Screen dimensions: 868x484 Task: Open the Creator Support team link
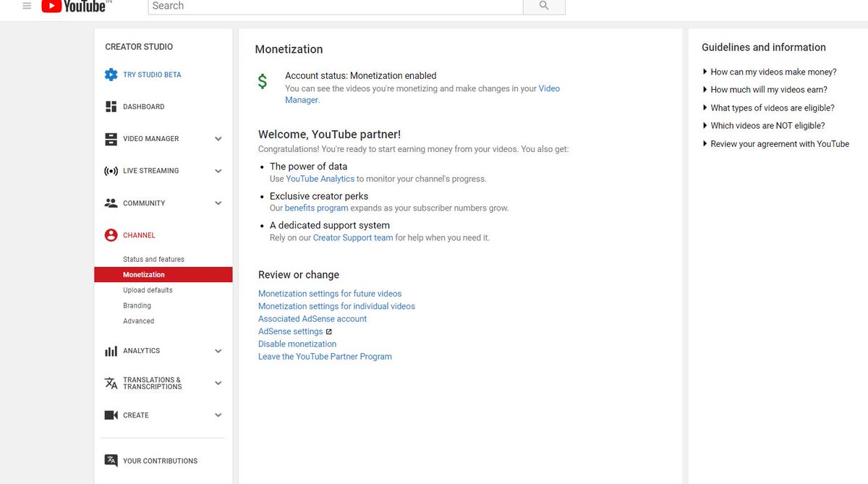click(353, 238)
